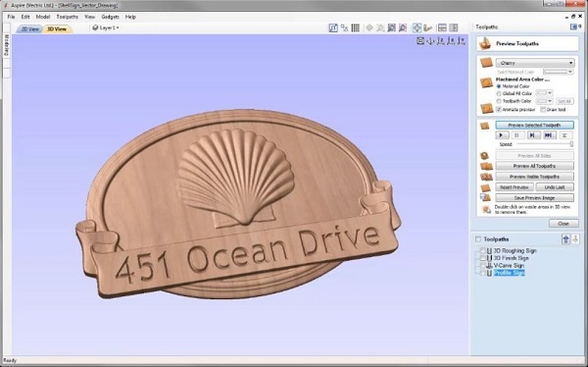Open the File menu
588x367 pixels.
[x=11, y=17]
